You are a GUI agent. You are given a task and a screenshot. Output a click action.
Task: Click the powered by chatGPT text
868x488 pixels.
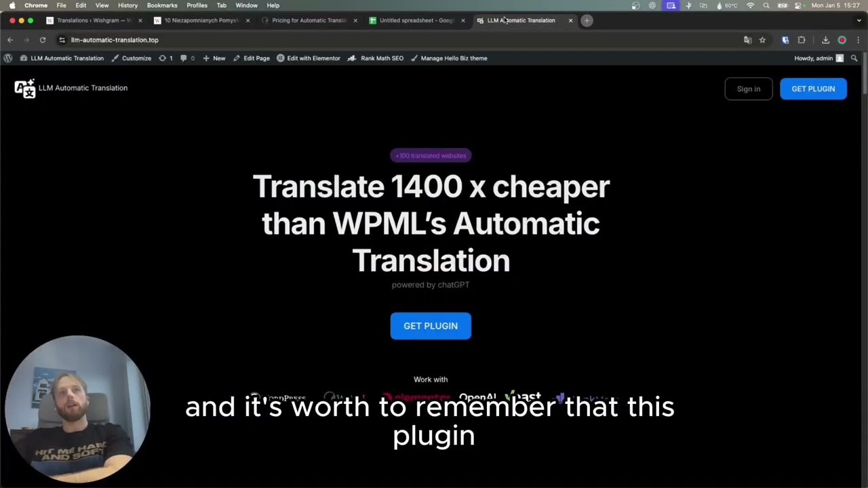[x=431, y=285]
